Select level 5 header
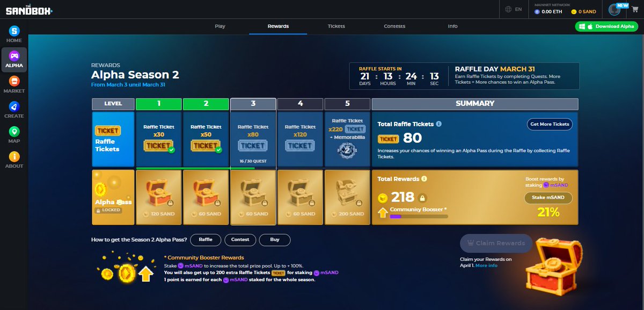The width and height of the screenshot is (644, 310). pos(347,104)
